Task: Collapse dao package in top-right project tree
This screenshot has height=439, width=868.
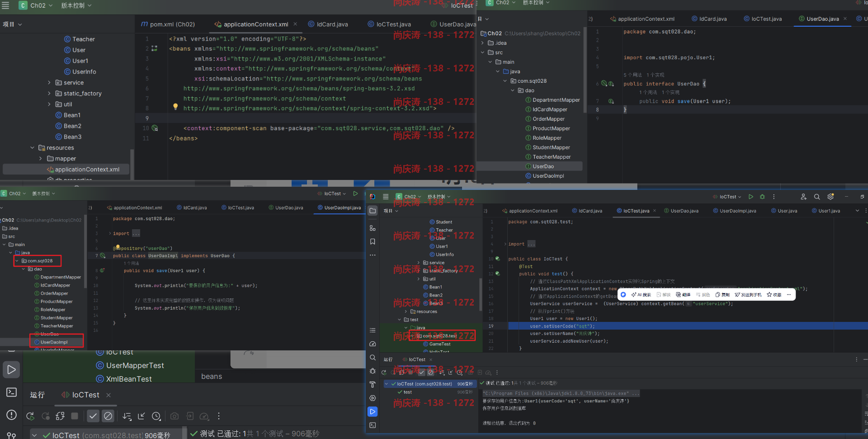Action: 513,90
